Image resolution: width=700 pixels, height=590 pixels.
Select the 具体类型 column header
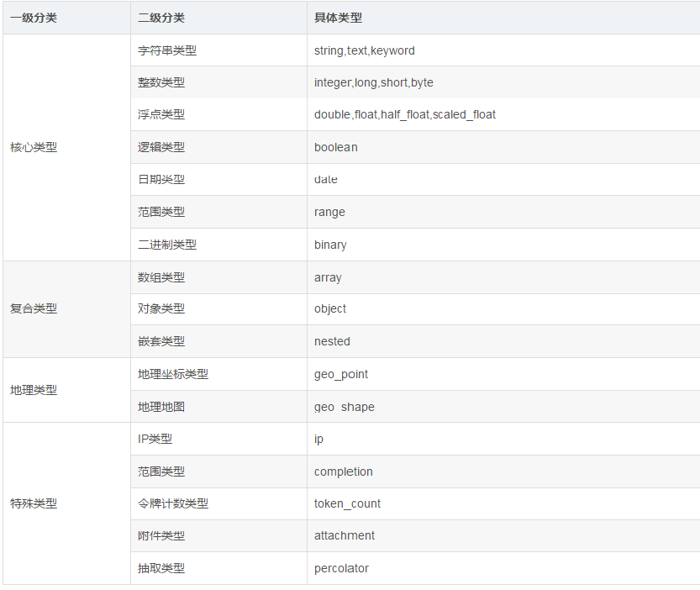(334, 17)
